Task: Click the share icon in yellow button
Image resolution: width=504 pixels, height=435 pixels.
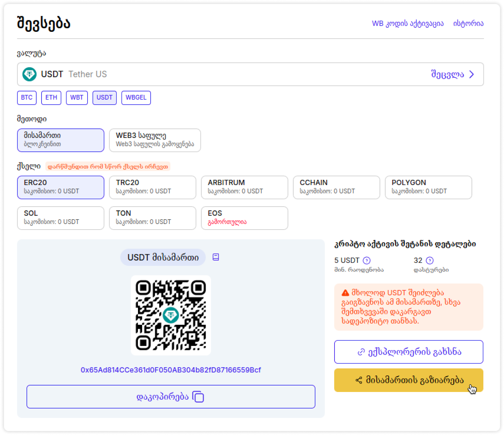Action: tap(359, 380)
